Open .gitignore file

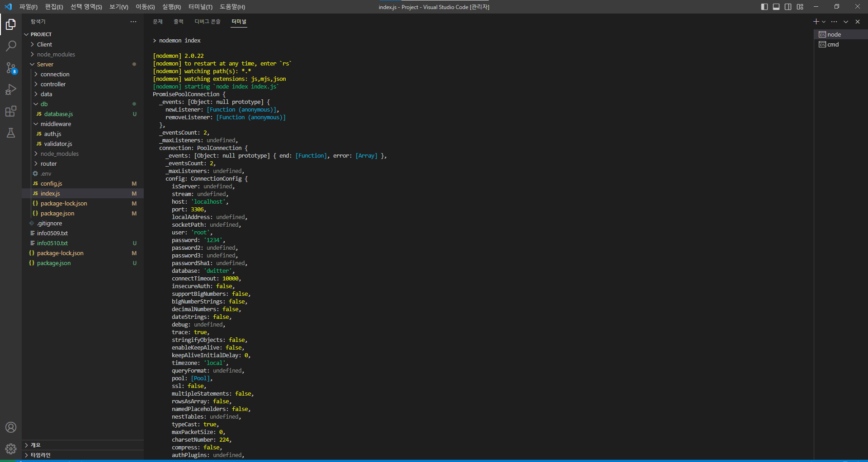[83, 223]
